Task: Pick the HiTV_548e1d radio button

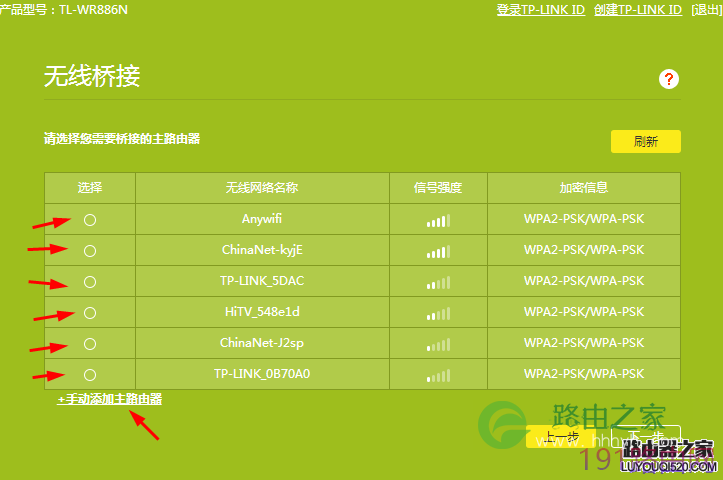Action: tap(90, 313)
